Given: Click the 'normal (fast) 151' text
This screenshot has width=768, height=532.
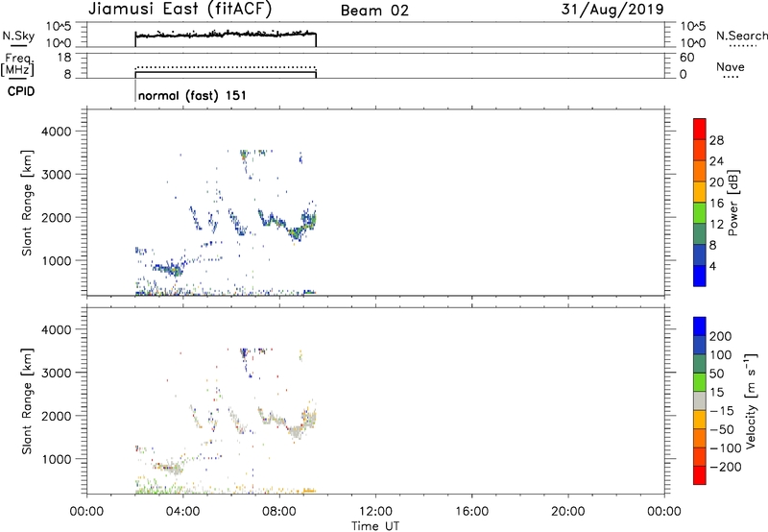Looking at the screenshot, I should [192, 95].
